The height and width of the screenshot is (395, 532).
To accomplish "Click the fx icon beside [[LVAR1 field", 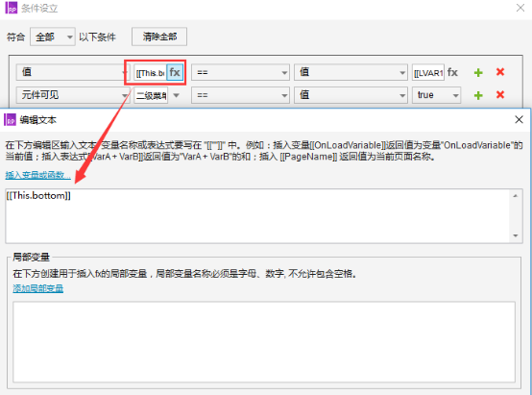I will point(452,72).
